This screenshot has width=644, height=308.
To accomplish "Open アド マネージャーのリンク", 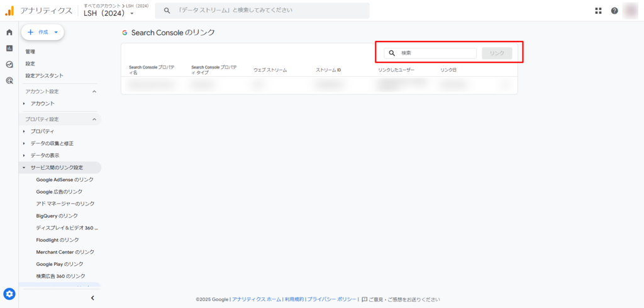I will (65, 204).
